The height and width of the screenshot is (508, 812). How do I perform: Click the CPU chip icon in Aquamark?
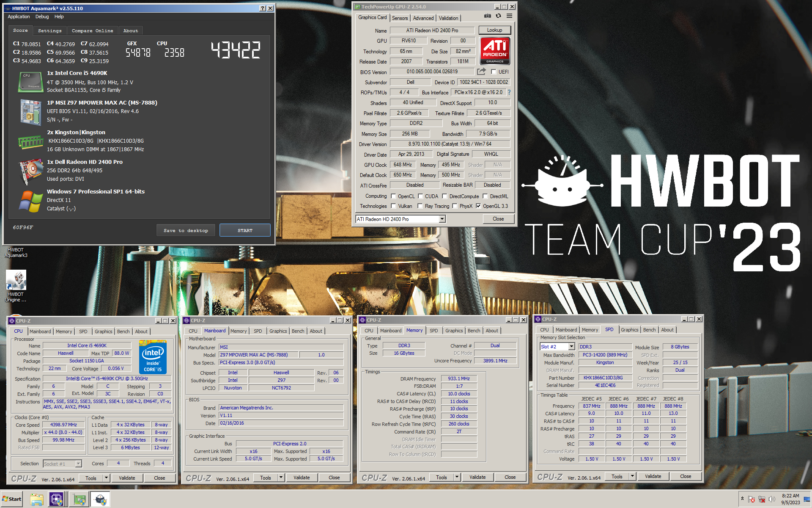pos(30,82)
